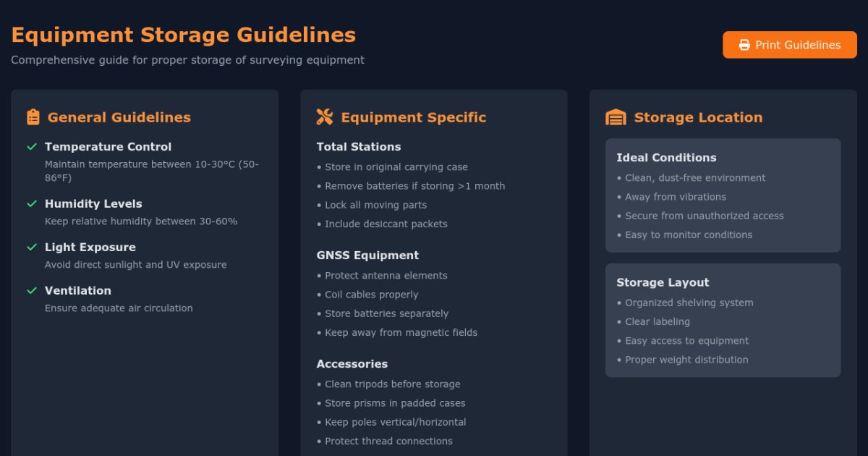Click the Accessories subsection heading
This screenshot has height=456, width=868.
click(352, 364)
